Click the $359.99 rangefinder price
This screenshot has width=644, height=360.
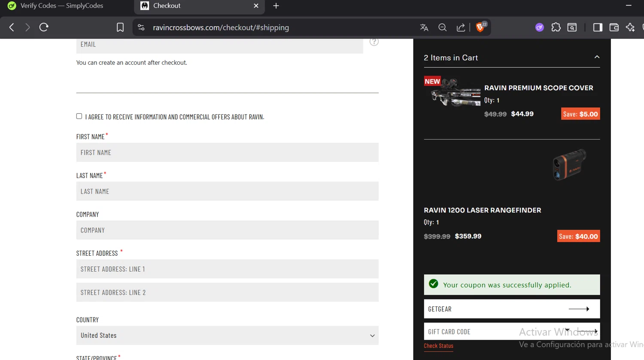(468, 236)
